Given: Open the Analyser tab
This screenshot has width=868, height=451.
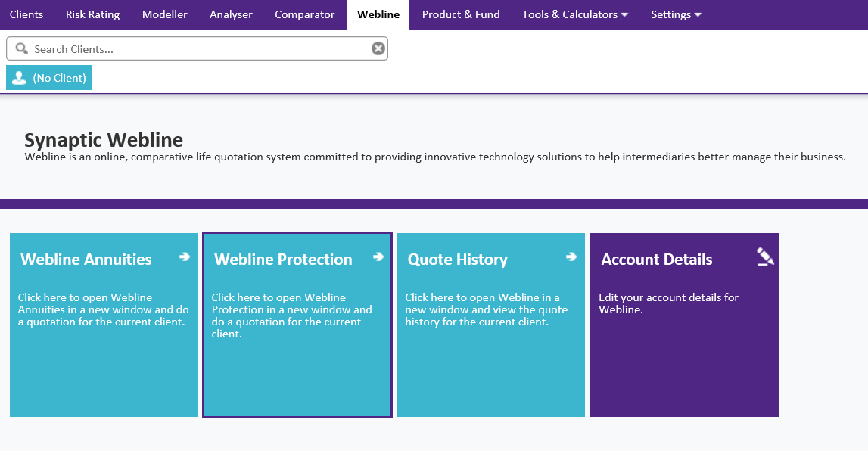Looking at the screenshot, I should 231,15.
